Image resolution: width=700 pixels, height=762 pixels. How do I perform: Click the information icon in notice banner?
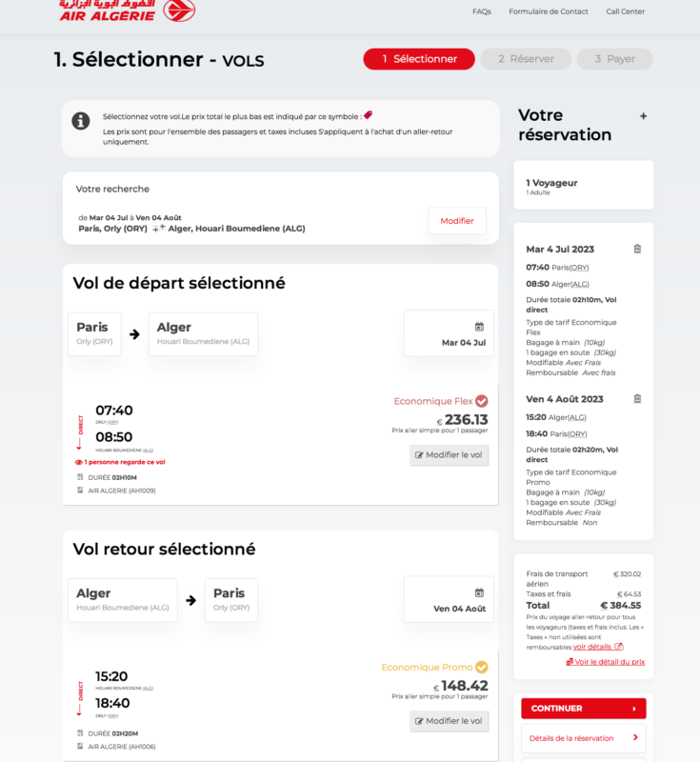pyautogui.click(x=81, y=121)
